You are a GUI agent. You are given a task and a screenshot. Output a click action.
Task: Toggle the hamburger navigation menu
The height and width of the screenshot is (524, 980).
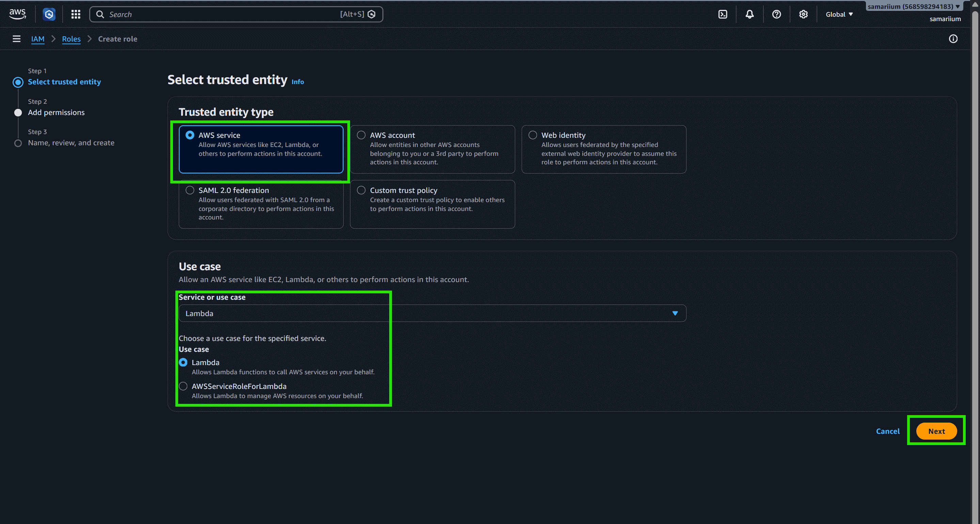tap(16, 39)
